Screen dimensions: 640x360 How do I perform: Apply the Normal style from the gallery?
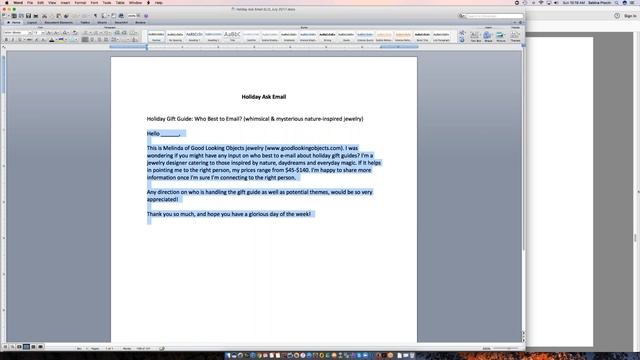point(156,36)
